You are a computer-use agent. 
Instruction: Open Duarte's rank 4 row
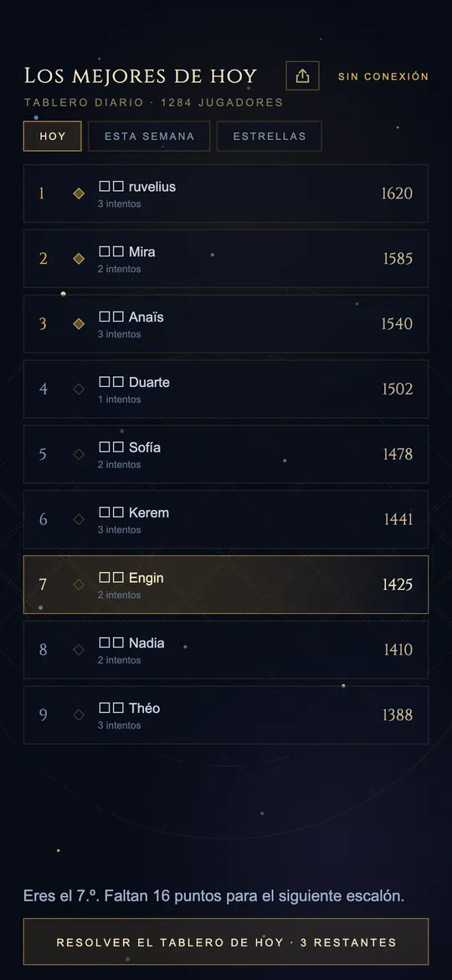pyautogui.click(x=226, y=389)
